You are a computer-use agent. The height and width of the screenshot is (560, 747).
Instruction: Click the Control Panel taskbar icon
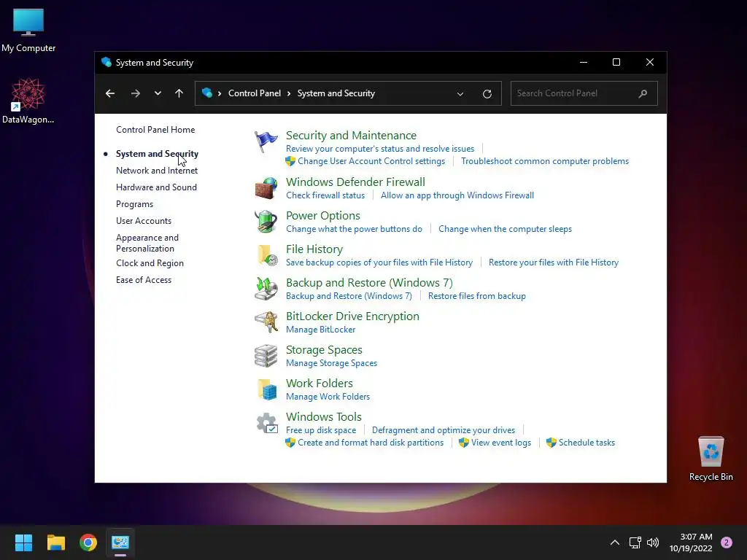[120, 542]
